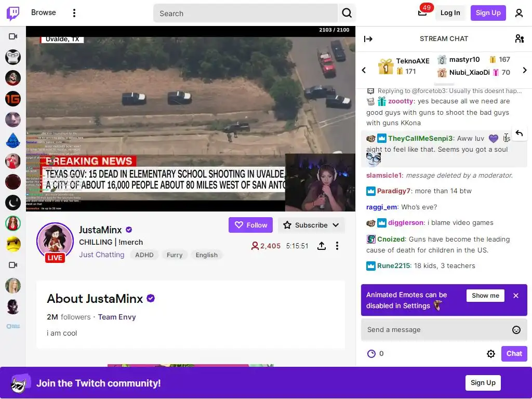
Task: Click the followed channels camera icon in sidebar
Action: coord(13,36)
